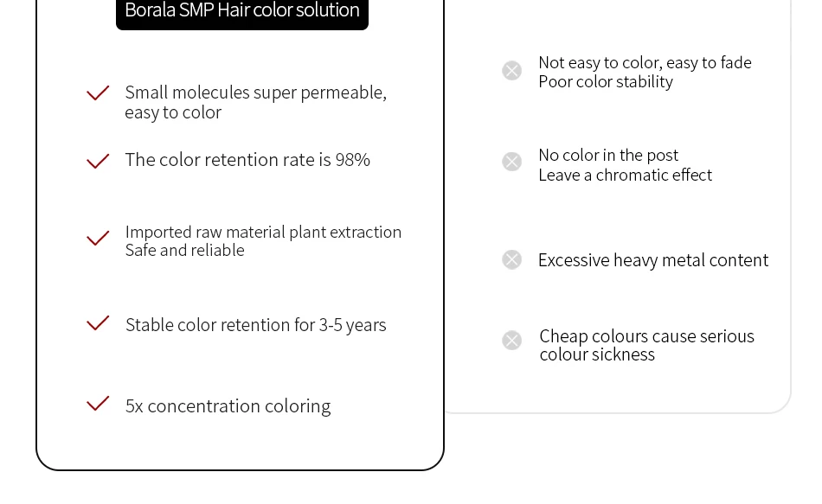Click the 'Excessive heavy metal content' text
The height and width of the screenshot is (504, 822).
click(x=653, y=260)
